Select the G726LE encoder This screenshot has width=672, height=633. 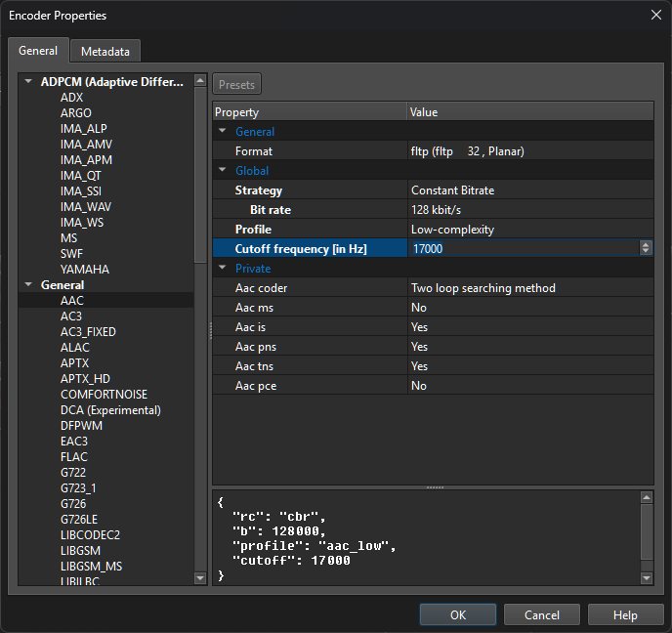tap(79, 520)
